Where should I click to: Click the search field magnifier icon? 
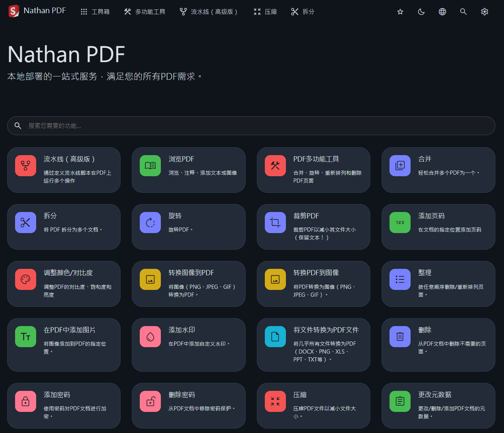(x=18, y=126)
